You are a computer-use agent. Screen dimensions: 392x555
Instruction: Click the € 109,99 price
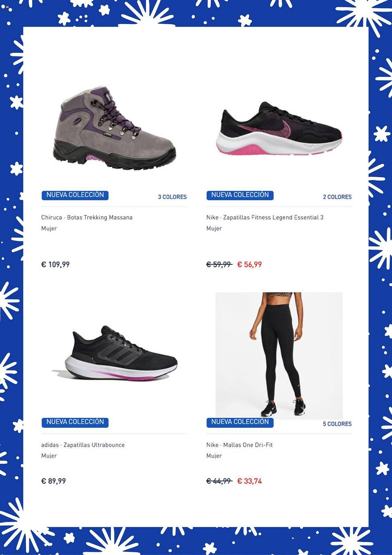(55, 264)
